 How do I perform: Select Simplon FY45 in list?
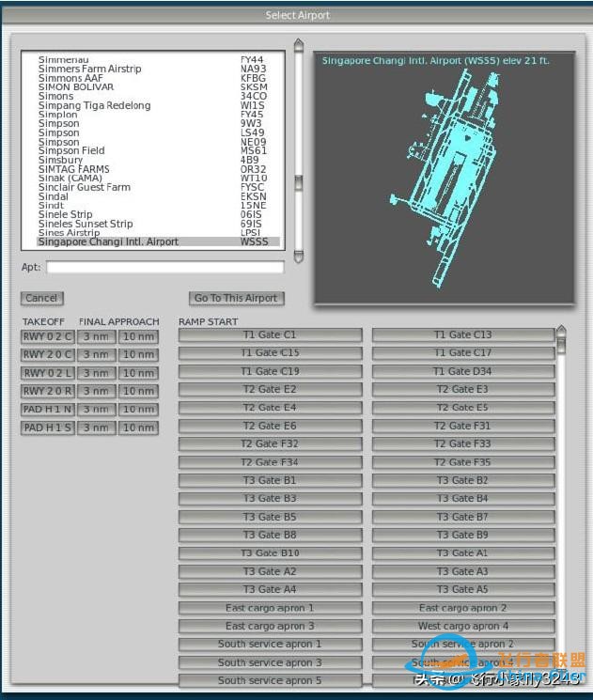point(158,115)
